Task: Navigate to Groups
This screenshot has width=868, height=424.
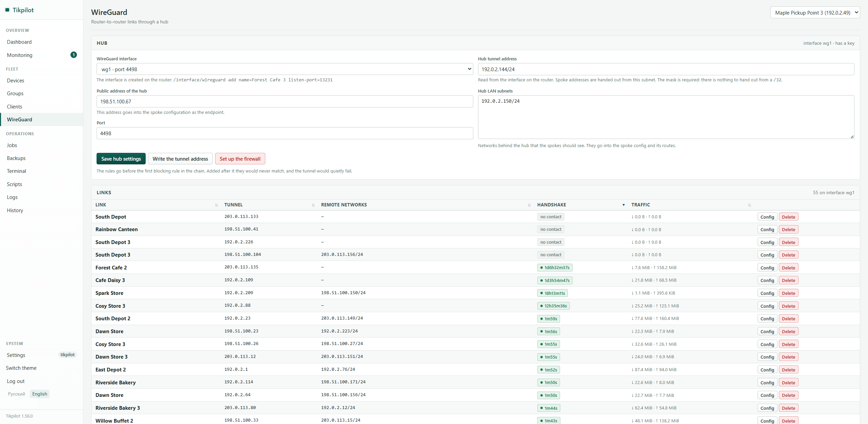Action: 41,94
